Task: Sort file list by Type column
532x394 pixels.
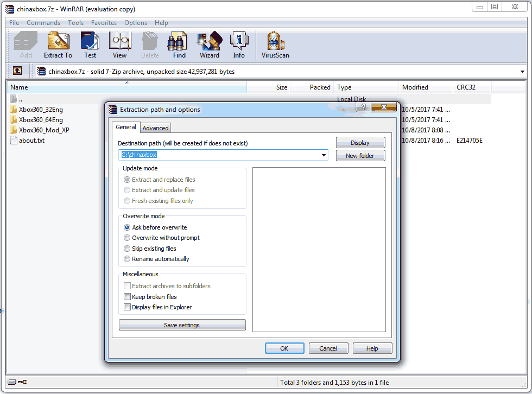Action: [x=366, y=87]
